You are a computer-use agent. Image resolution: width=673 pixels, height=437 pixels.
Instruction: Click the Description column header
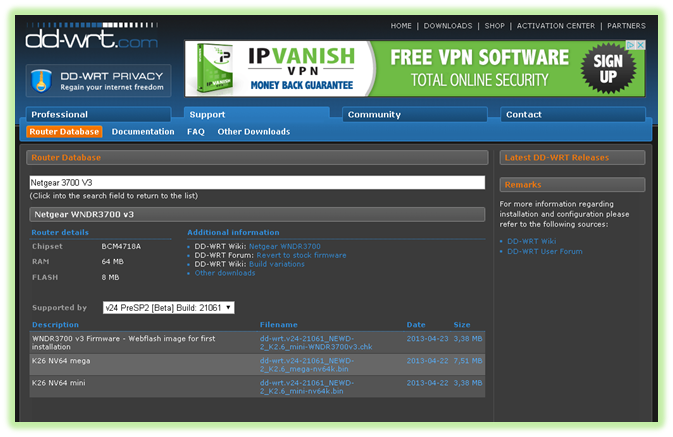pyautogui.click(x=55, y=325)
